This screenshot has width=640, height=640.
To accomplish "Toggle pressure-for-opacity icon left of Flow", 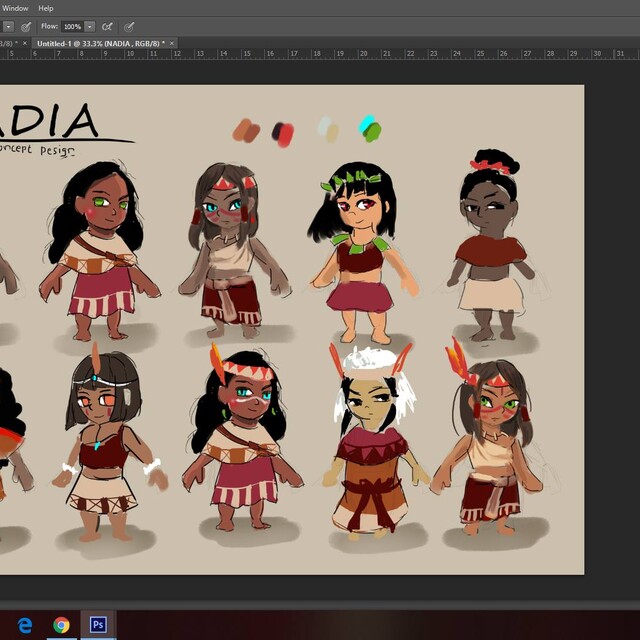I will pos(26,26).
